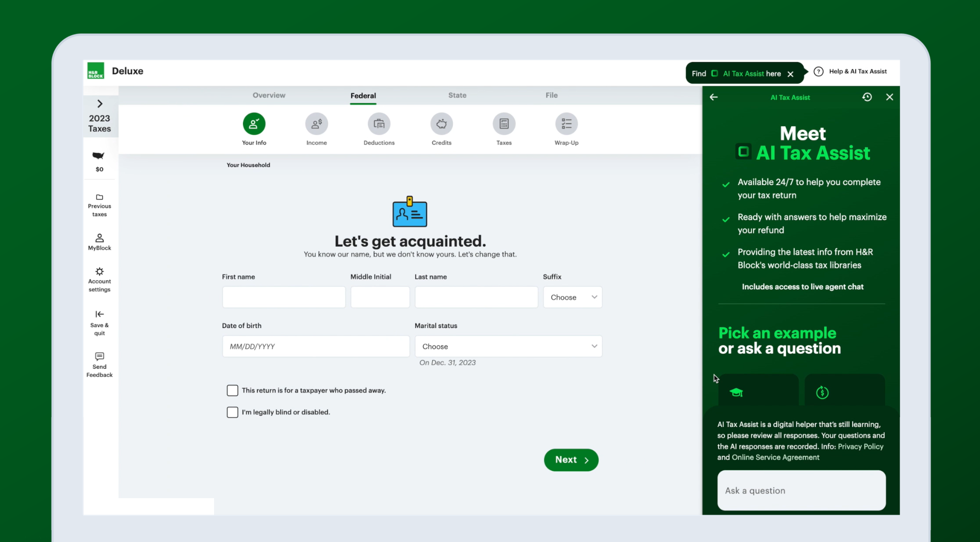The image size is (980, 542).
Task: Open the Suffix Choose dropdown
Action: (x=573, y=297)
